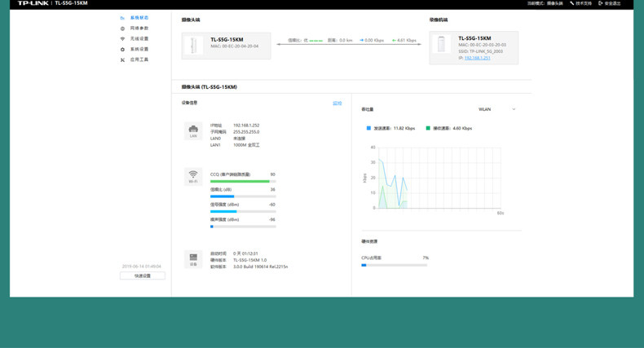Click the 当前模式 current mode text in header

click(545, 3)
